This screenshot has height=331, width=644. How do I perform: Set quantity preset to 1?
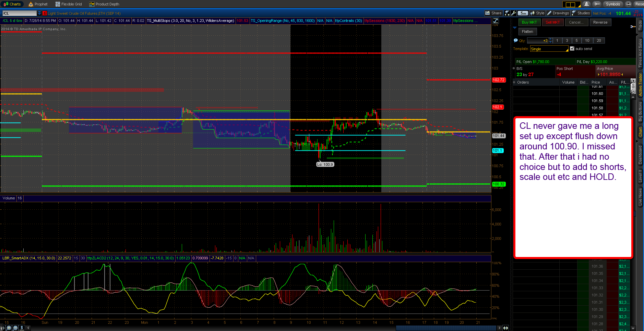557,40
